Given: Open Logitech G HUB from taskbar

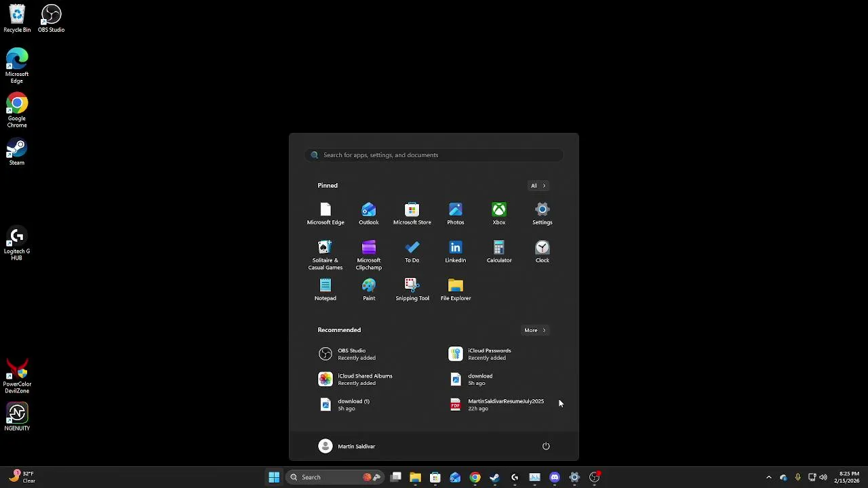Looking at the screenshot, I should [x=515, y=477].
